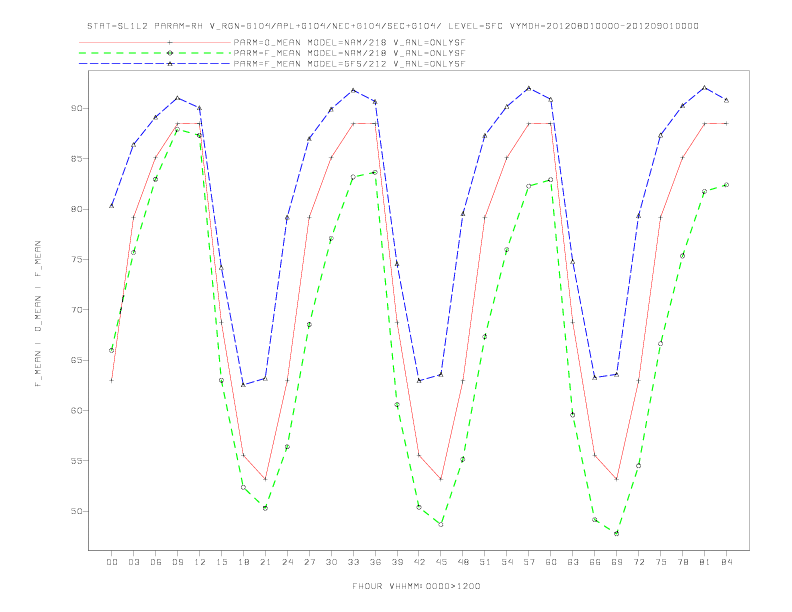
Task: Click the x-axis tick label 03
Action: [x=133, y=562]
